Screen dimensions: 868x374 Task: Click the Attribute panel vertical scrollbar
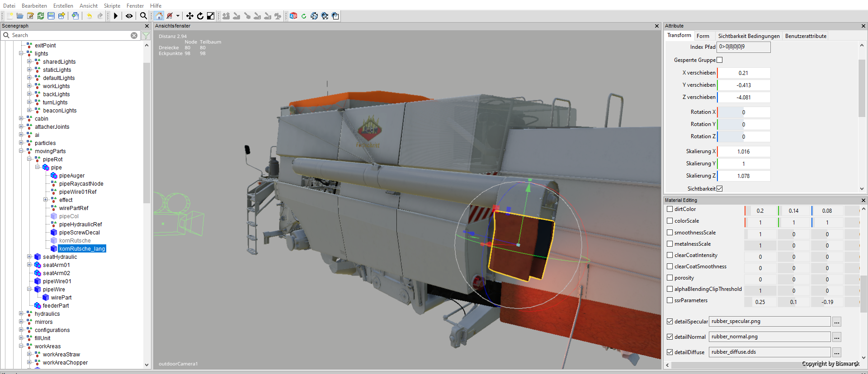coord(862,88)
